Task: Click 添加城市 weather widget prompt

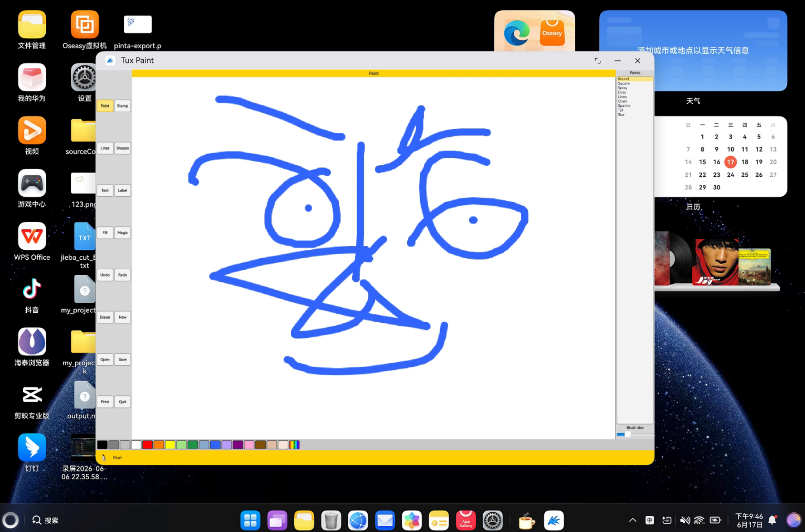Action: (x=693, y=50)
